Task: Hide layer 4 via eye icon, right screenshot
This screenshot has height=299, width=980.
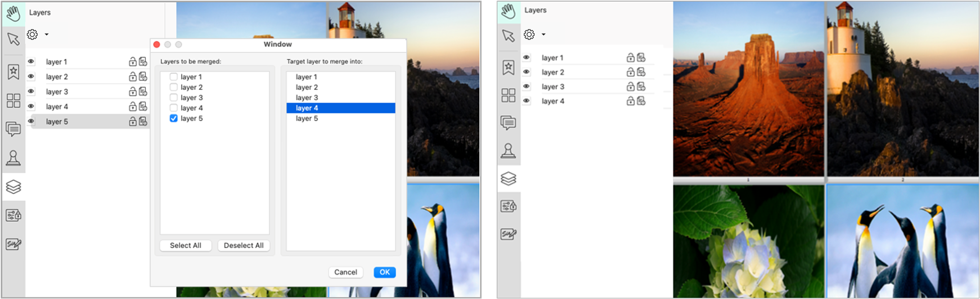Action: (x=527, y=101)
